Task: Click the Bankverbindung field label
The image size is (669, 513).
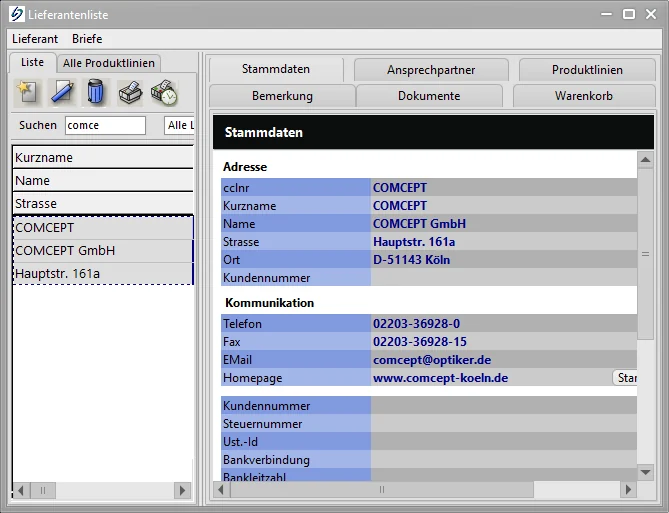Action: click(266, 460)
